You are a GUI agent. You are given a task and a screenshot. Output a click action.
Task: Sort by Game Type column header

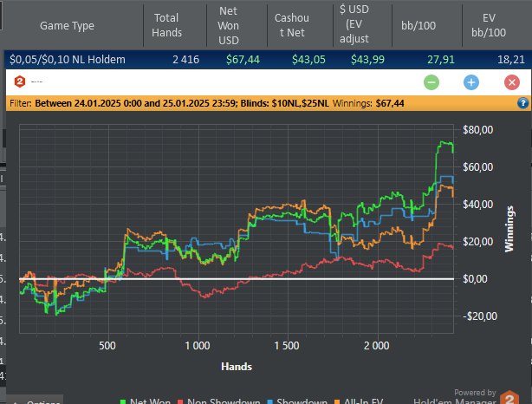pyautogui.click(x=67, y=25)
